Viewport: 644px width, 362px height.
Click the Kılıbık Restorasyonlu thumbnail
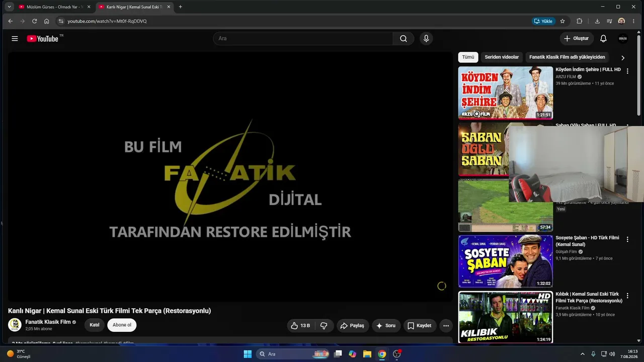[x=506, y=318]
